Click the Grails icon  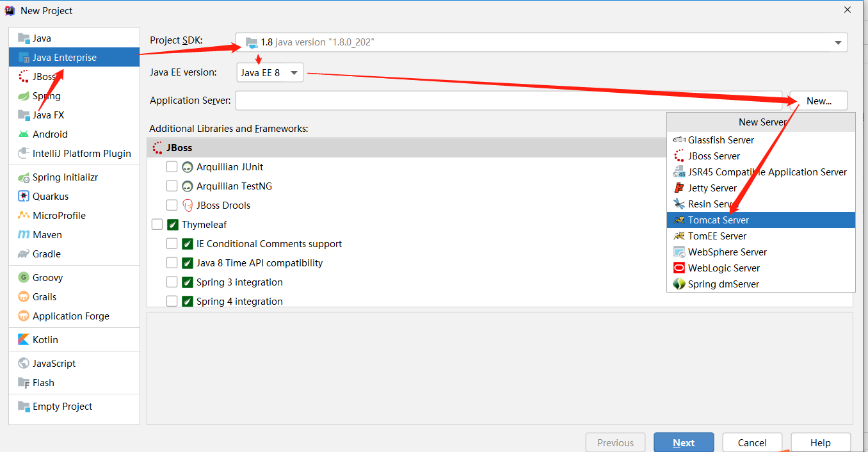[24, 297]
